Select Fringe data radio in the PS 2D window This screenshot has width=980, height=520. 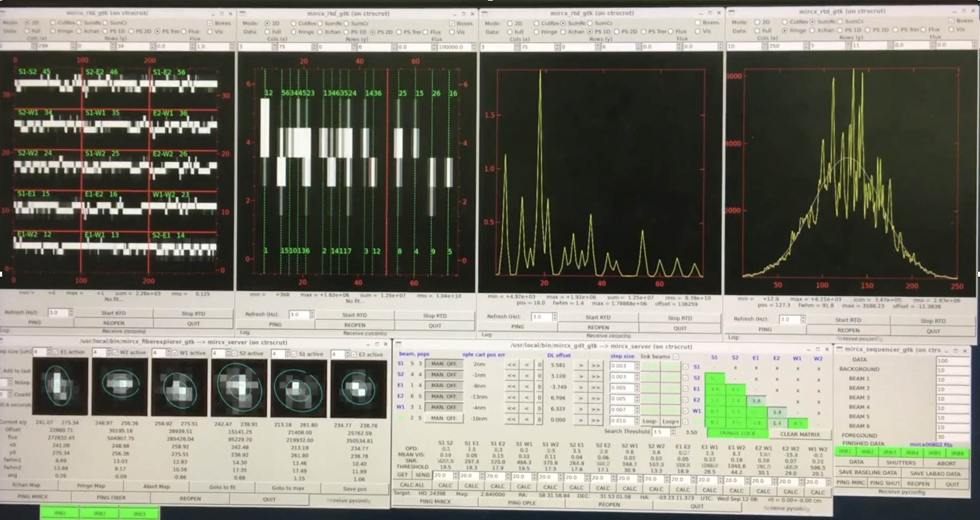(x=293, y=32)
